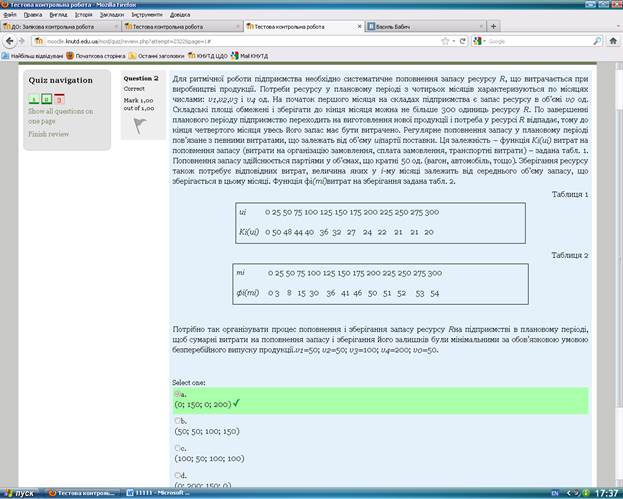
Task: Click the Firefox taskbar window button
Action: [x=83, y=493]
